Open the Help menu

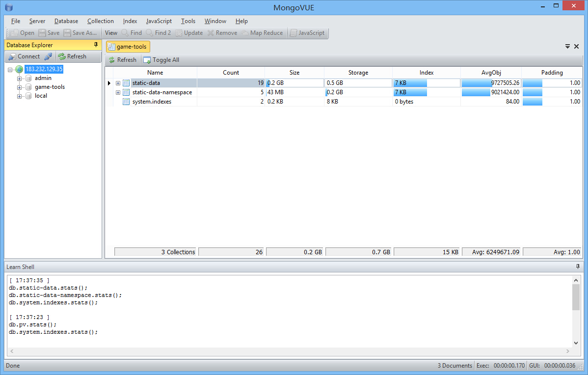[241, 21]
